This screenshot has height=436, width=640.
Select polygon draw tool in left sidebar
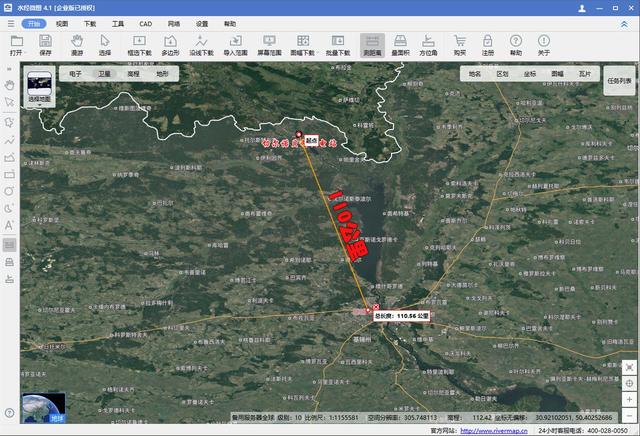[x=9, y=158]
